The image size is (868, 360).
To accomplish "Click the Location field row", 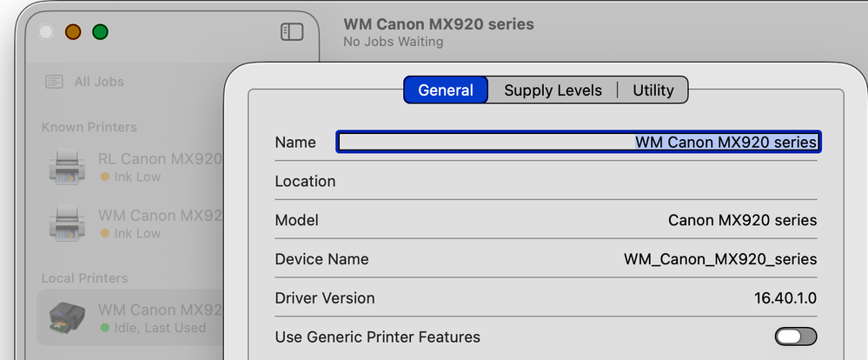I will tap(546, 181).
